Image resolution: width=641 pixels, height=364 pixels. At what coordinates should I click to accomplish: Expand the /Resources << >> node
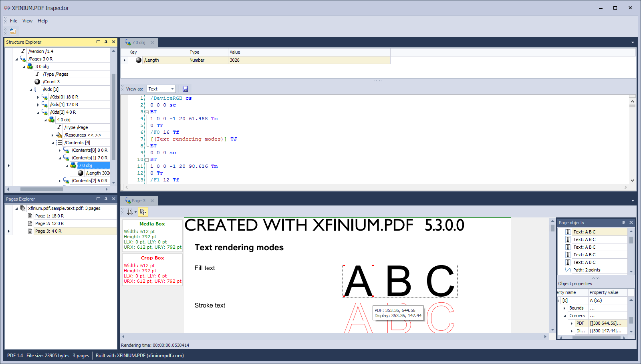tap(52, 135)
